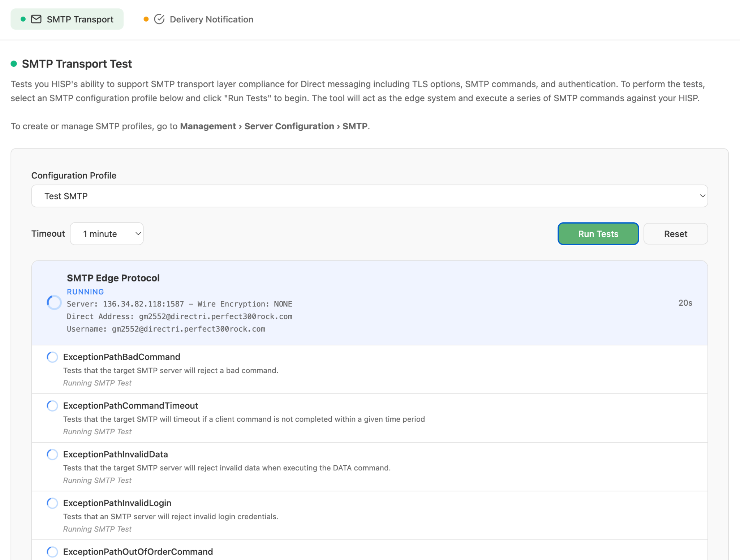Open the SMTP Transport tab
This screenshot has height=560, width=740.
click(67, 19)
